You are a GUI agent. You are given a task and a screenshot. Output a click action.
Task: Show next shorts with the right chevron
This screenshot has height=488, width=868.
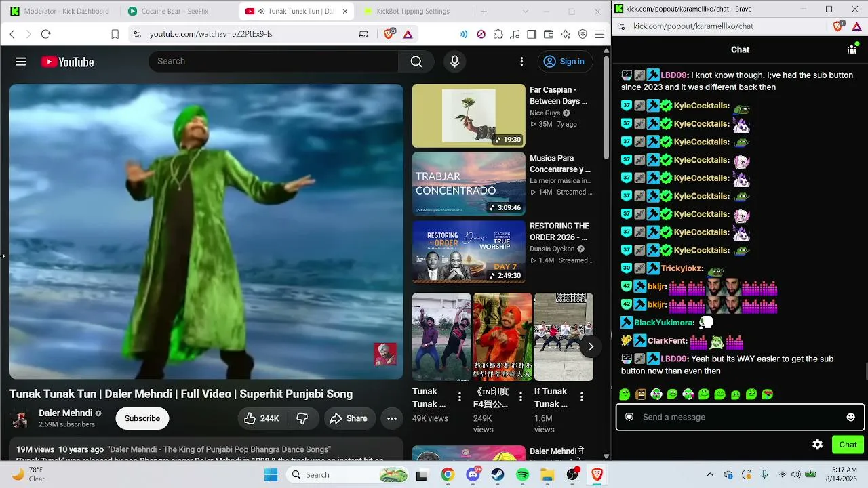coord(591,346)
